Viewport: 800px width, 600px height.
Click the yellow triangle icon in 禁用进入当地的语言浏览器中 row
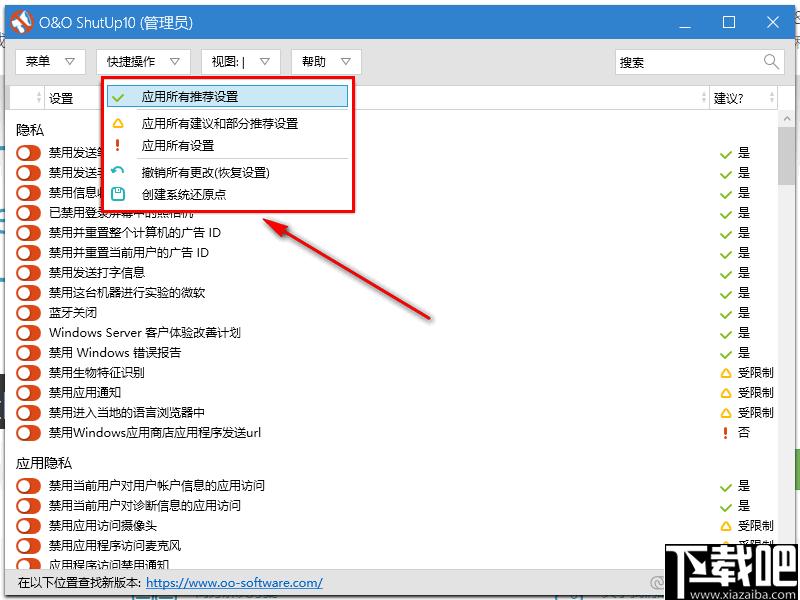725,413
